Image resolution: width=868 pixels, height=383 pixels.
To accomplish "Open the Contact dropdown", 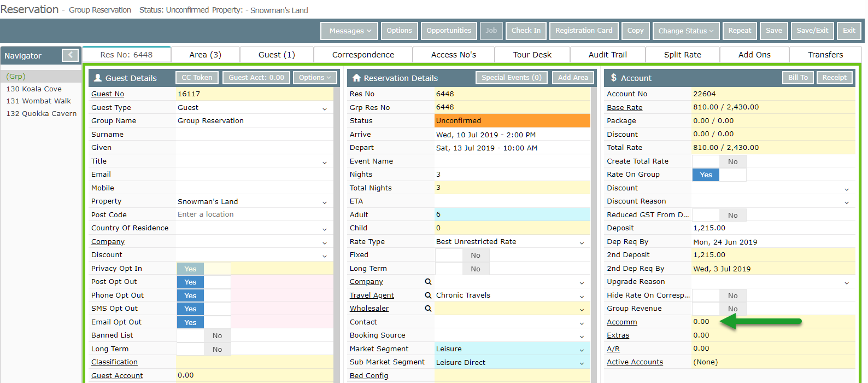I will coord(582,323).
